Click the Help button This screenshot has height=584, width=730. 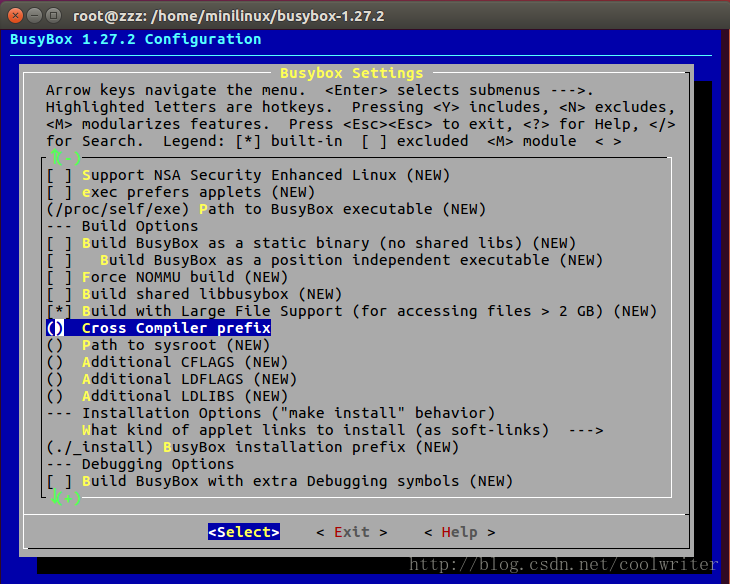460,532
